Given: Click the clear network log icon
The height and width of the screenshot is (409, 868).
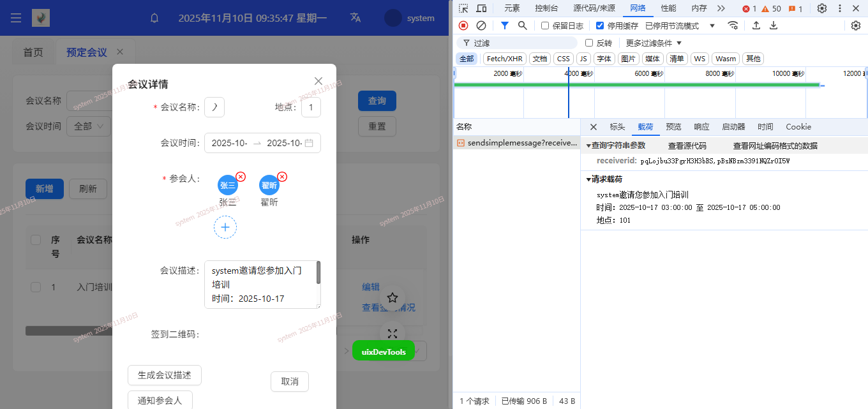Looking at the screenshot, I should click(481, 26).
